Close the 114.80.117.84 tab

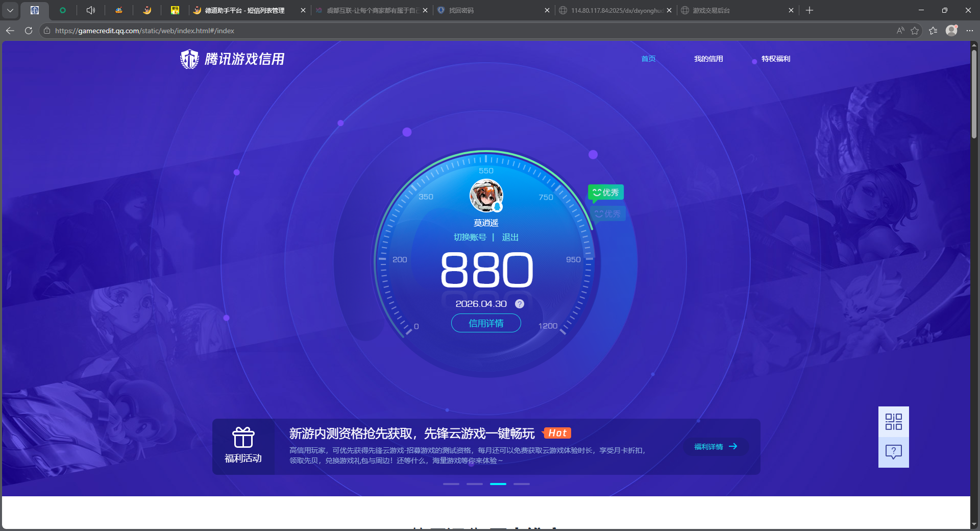[x=669, y=10]
